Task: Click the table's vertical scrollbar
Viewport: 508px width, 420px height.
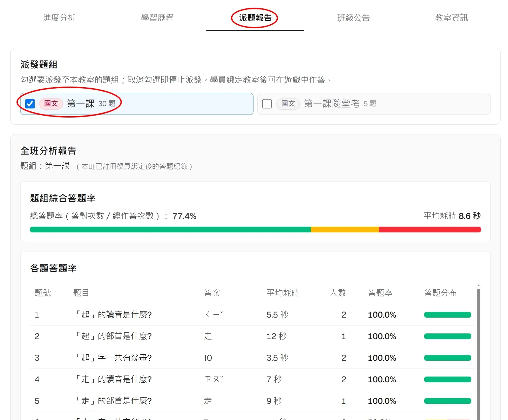Action: tap(478, 354)
